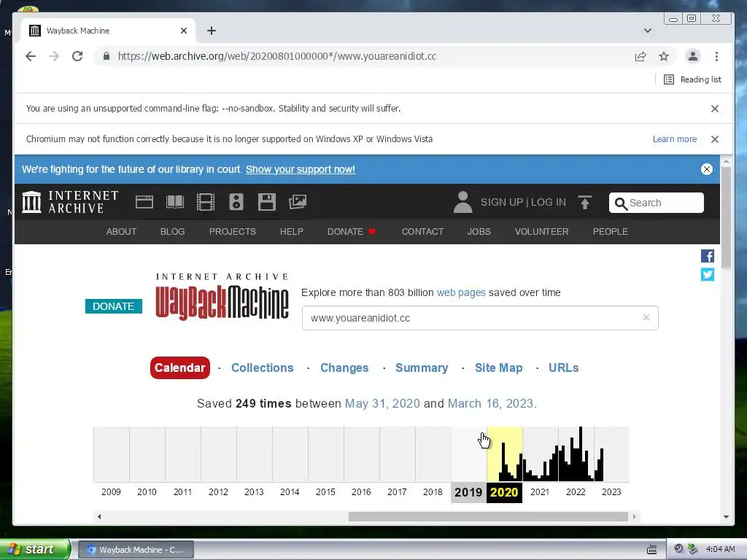747x560 pixels.
Task: Open a new tab with the plus button
Action: (x=212, y=31)
